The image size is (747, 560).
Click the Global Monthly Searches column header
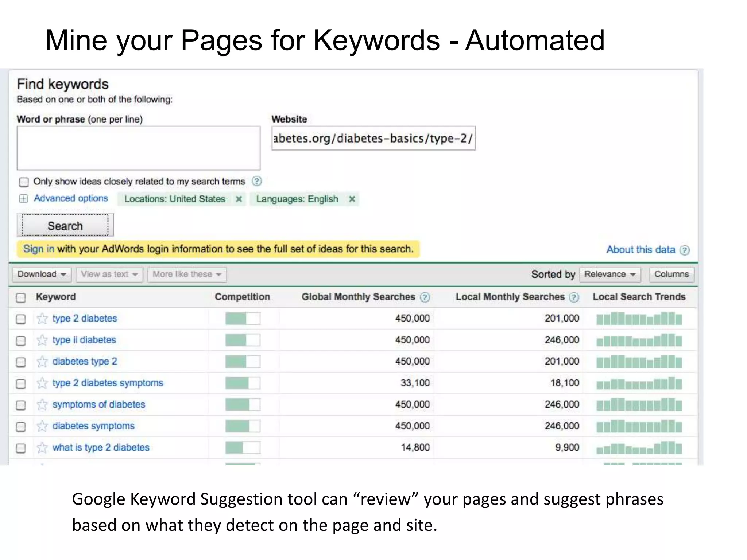point(358,297)
